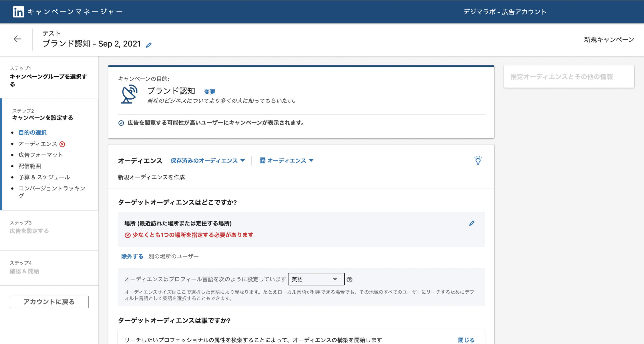Click the back arrow icon
644x344 pixels.
[17, 39]
